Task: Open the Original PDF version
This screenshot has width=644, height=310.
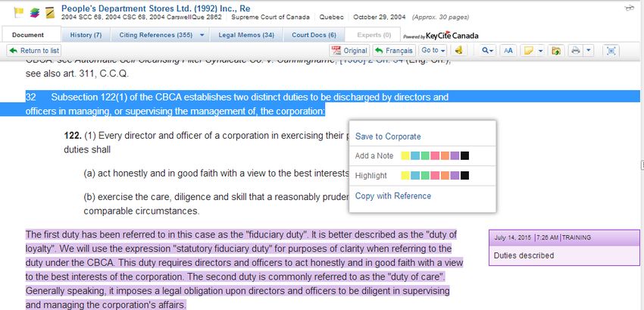Action: pyautogui.click(x=349, y=51)
